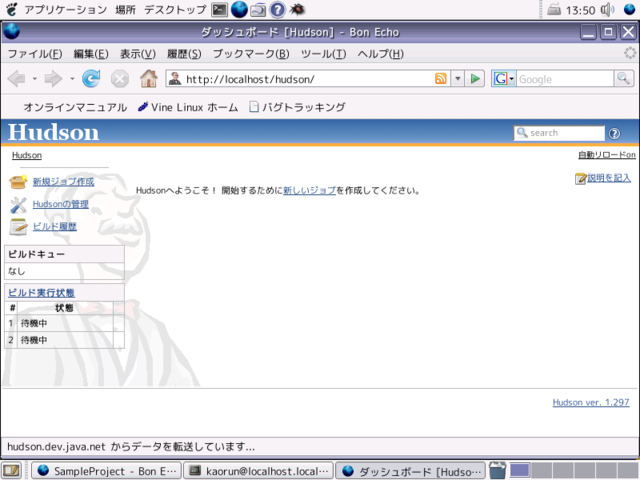Viewport: 640px width, 480px height.
Task: Toggle the 自動リロードon link
Action: 607,155
